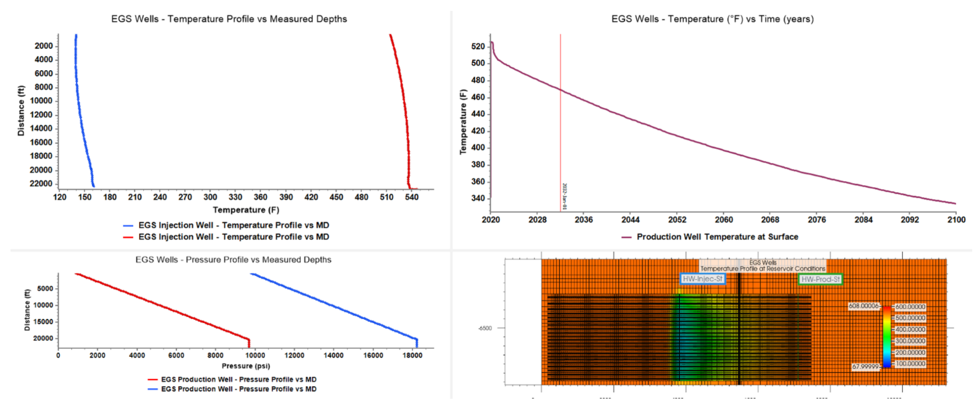The height and width of the screenshot is (413, 980).
Task: Click the temperature color scale bar
Action: (886, 337)
